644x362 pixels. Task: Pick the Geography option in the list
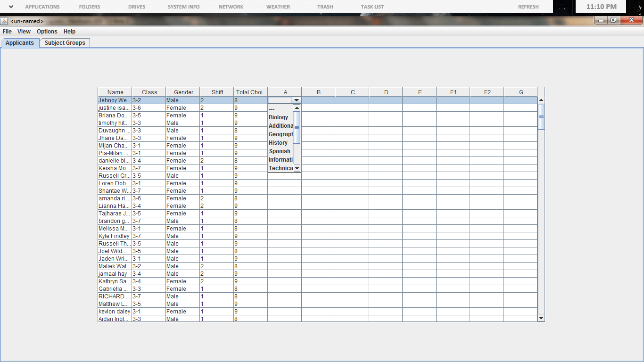click(x=281, y=134)
